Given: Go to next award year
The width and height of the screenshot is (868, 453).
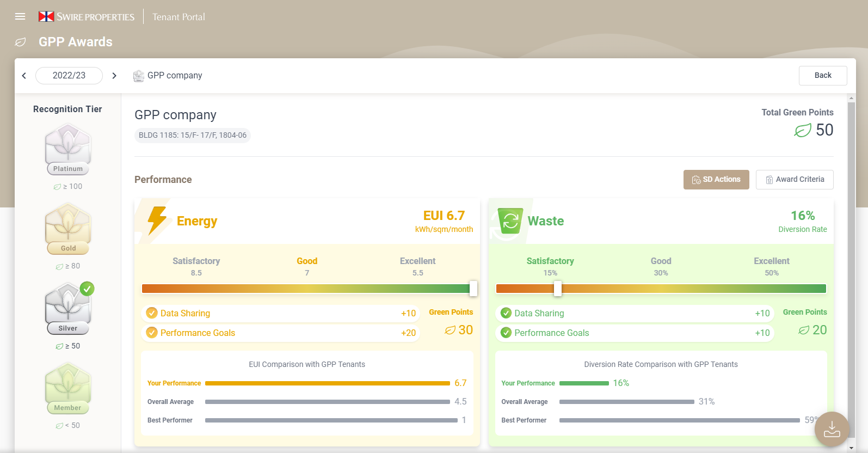Looking at the screenshot, I should pyautogui.click(x=114, y=76).
